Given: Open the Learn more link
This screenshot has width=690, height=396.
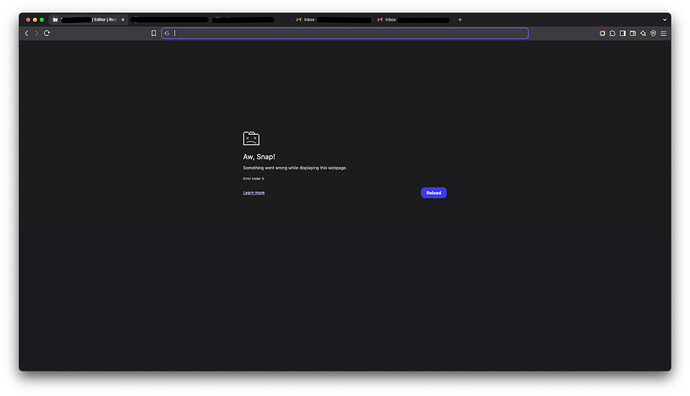Looking at the screenshot, I should (x=254, y=193).
